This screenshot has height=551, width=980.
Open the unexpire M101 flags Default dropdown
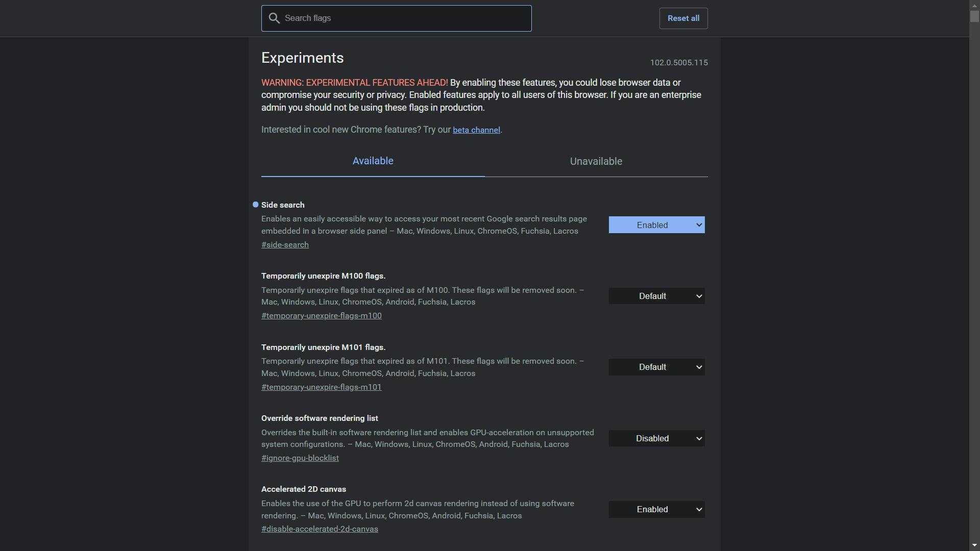pyautogui.click(x=656, y=367)
